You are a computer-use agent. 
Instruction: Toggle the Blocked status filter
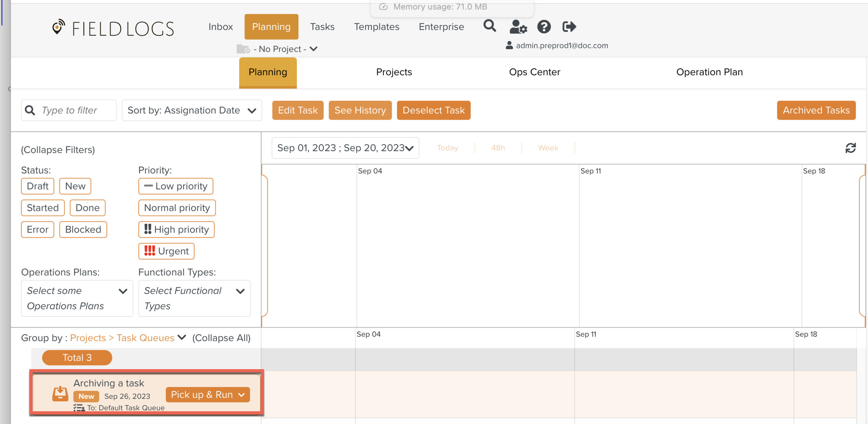pos(83,230)
